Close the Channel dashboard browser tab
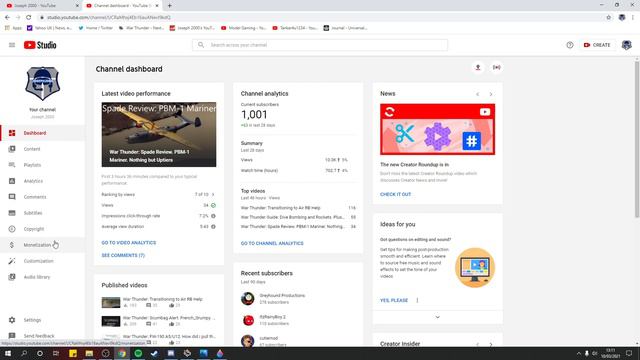This screenshot has height=360, width=640. 157,6
